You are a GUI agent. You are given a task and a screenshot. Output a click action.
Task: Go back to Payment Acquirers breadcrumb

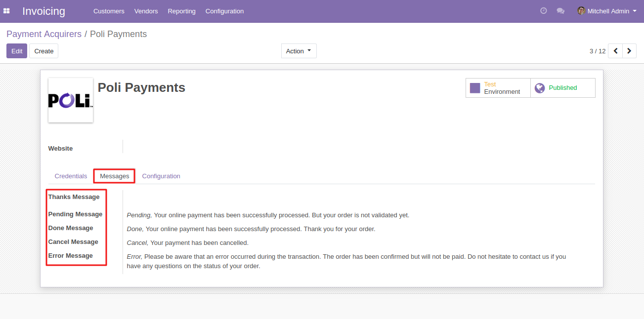[44, 34]
